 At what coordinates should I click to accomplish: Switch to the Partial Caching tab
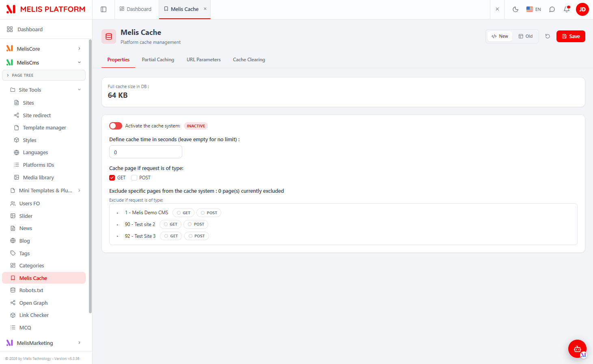click(x=158, y=60)
